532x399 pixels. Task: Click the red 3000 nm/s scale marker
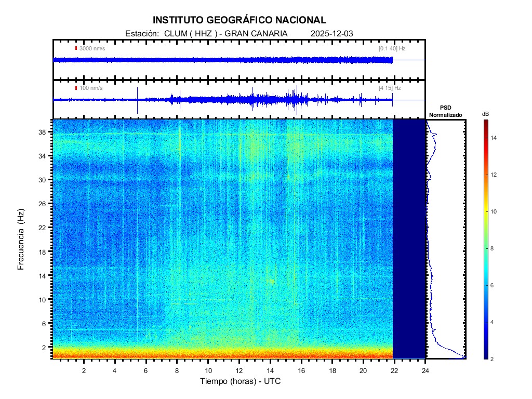click(x=76, y=48)
